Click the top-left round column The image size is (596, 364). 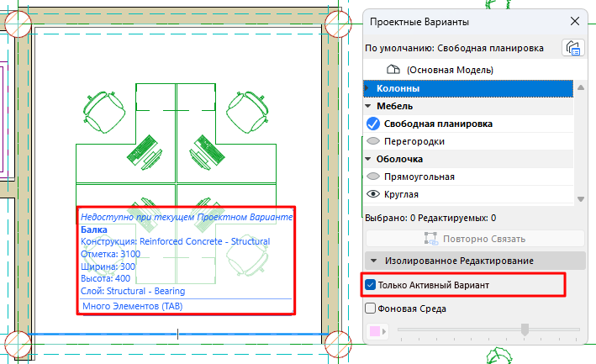[18, 24]
